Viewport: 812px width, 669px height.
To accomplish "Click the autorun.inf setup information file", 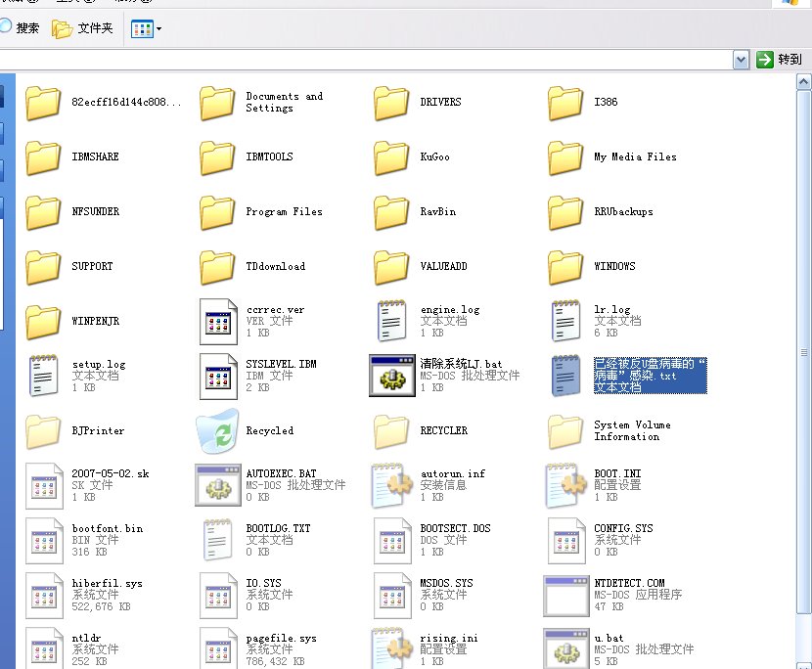I will click(392, 485).
